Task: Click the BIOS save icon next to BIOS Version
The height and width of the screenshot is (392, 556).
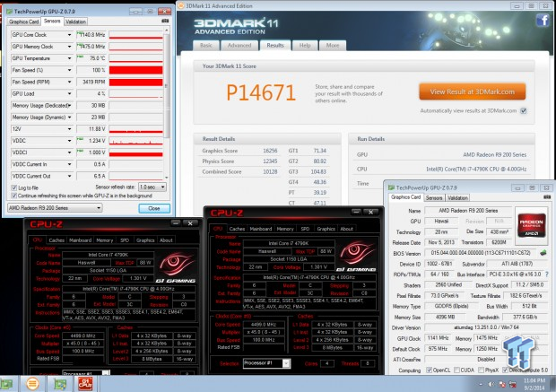Action: (x=543, y=253)
